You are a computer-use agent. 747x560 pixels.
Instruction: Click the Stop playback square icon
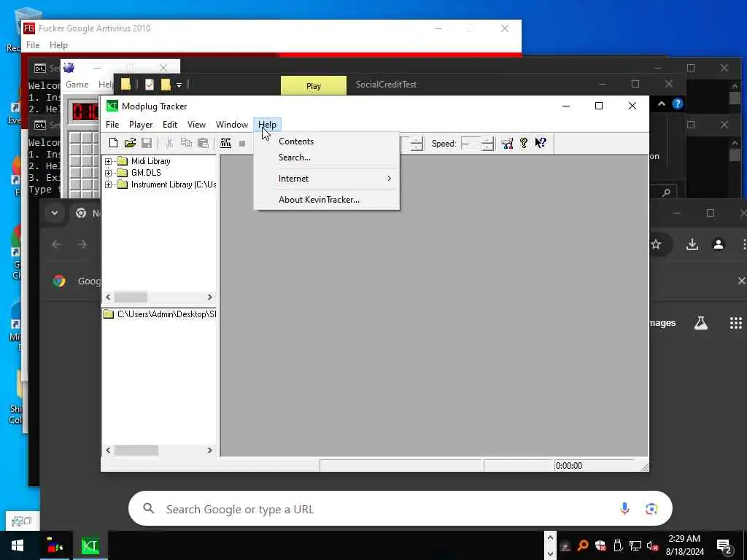[242, 144]
